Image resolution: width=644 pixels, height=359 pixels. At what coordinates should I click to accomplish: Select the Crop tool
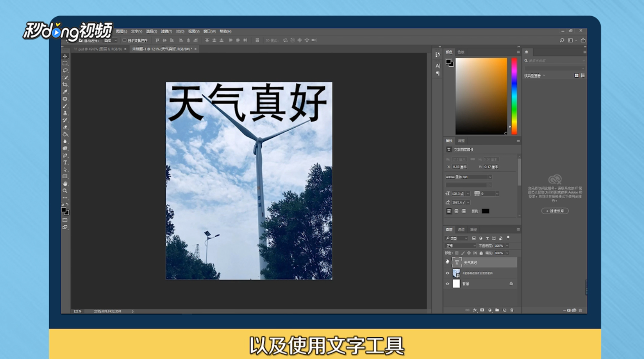click(x=65, y=85)
